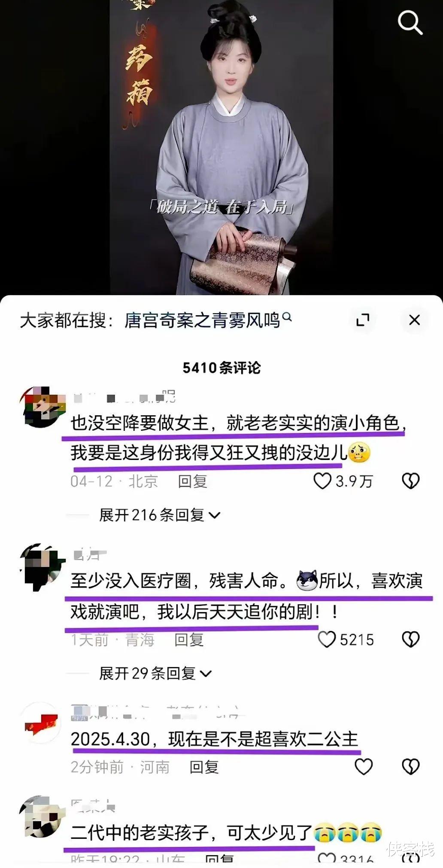
Task: Dislike the Henan comment via broken heart
Action: click(x=410, y=767)
